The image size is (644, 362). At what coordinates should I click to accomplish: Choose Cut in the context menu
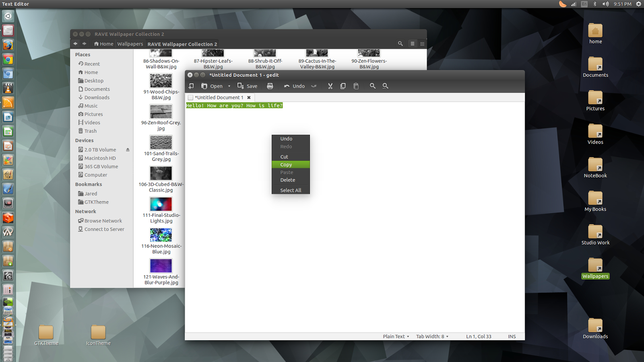coord(291,157)
